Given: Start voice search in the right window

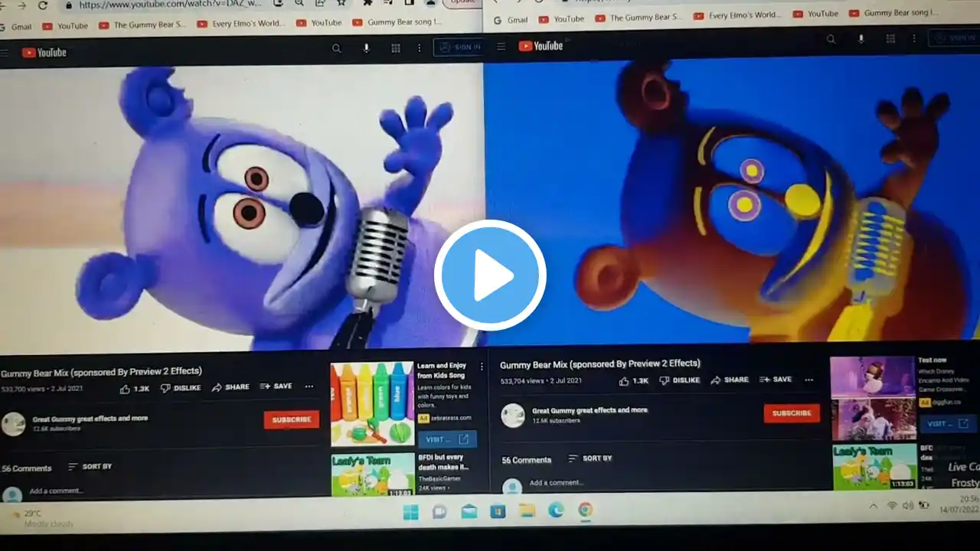Looking at the screenshot, I should click(861, 39).
